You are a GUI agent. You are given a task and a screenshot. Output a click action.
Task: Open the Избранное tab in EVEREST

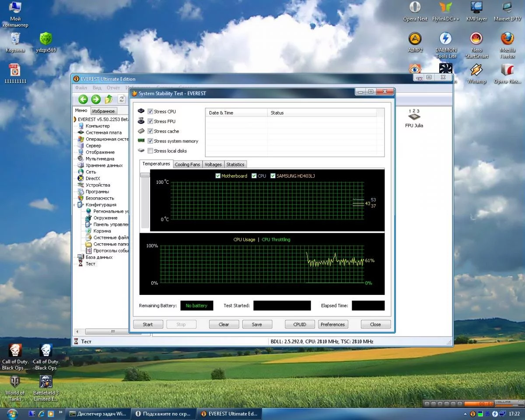pos(104,111)
